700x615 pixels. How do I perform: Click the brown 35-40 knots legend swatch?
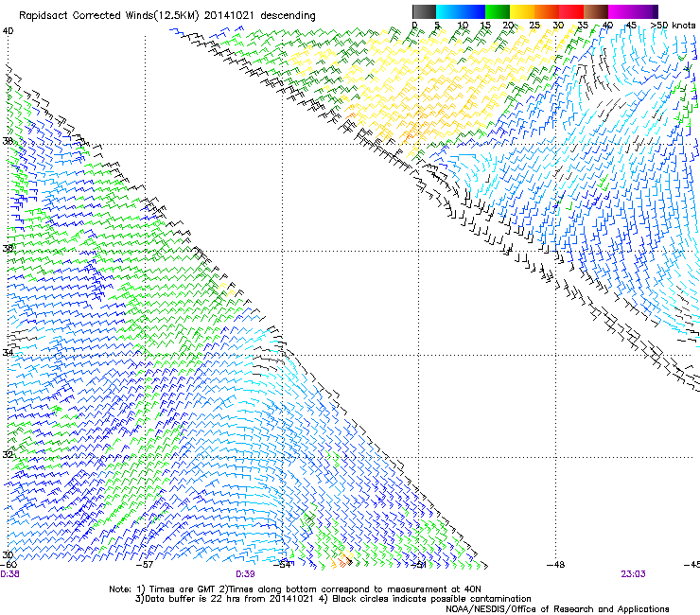click(596, 11)
